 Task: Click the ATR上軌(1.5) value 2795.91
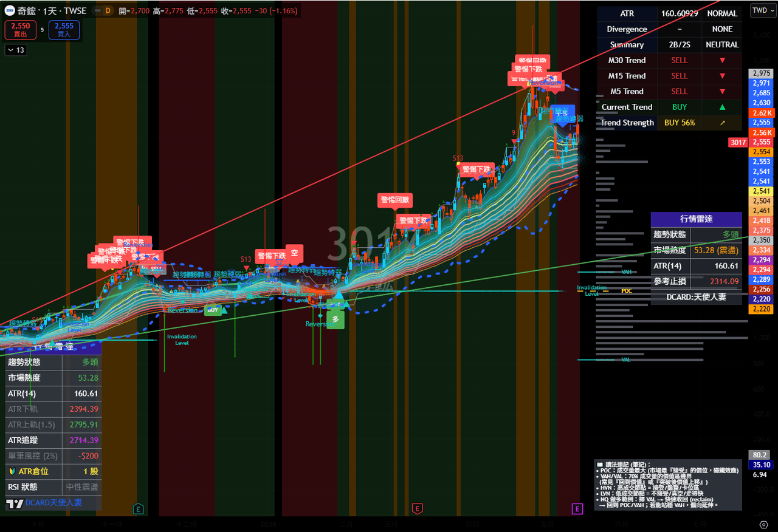84,425
